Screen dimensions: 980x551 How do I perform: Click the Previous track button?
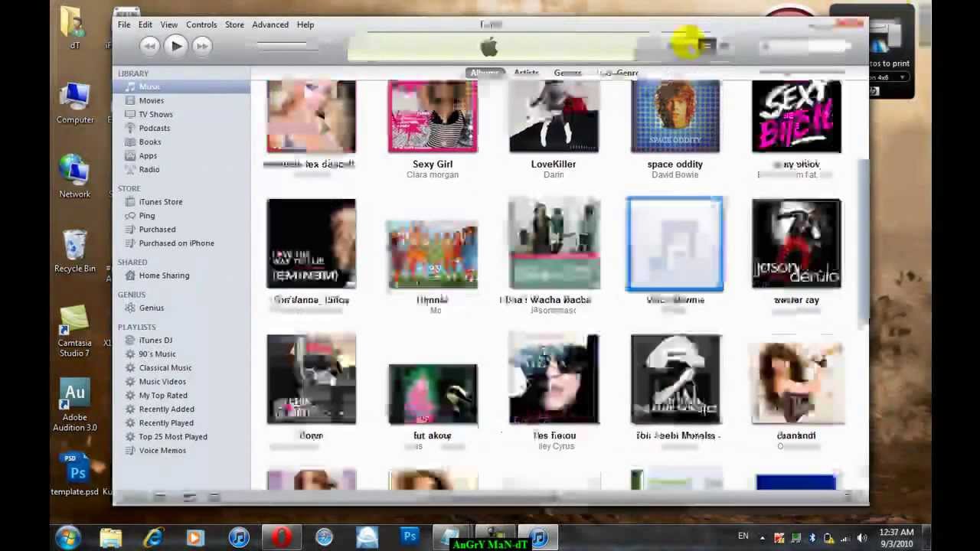pos(149,46)
